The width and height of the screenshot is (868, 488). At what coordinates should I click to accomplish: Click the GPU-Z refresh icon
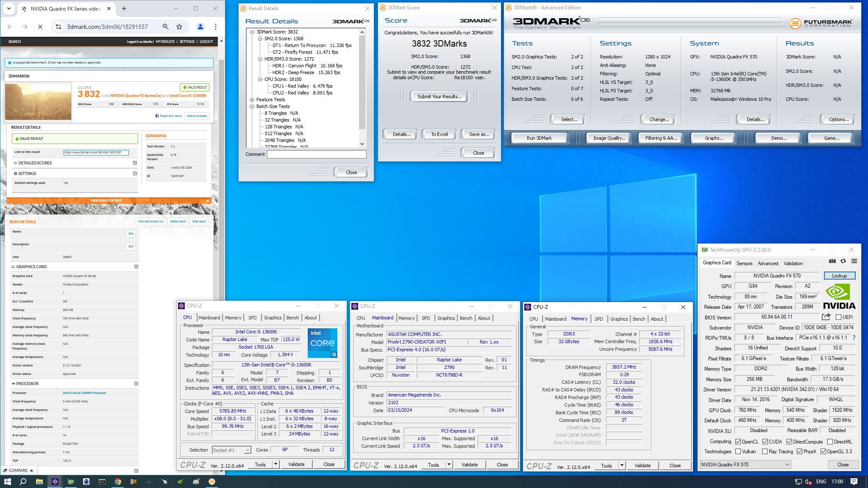click(x=843, y=261)
